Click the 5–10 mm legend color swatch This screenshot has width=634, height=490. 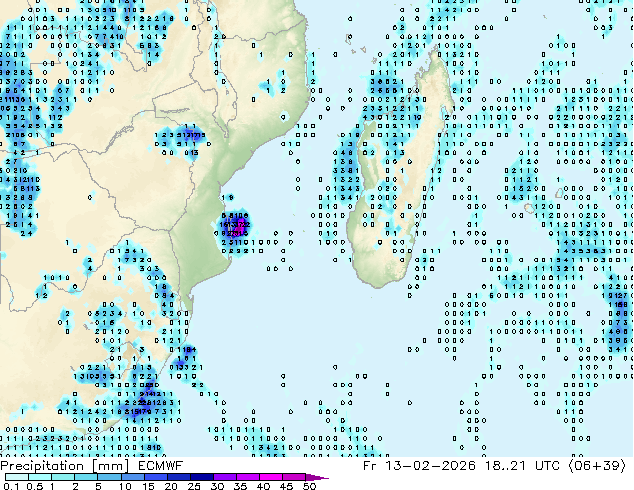(109, 477)
